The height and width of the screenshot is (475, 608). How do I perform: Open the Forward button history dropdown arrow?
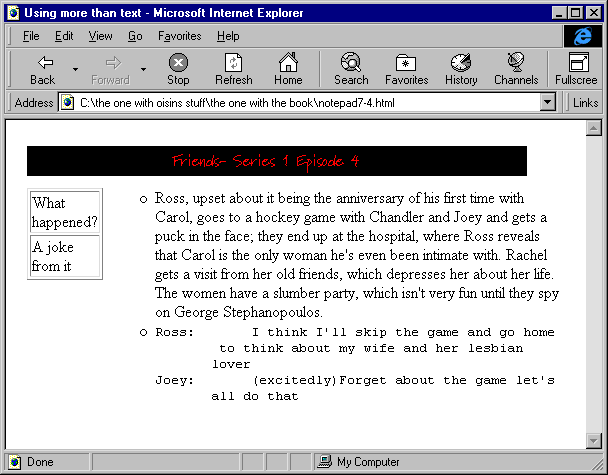pos(143,69)
